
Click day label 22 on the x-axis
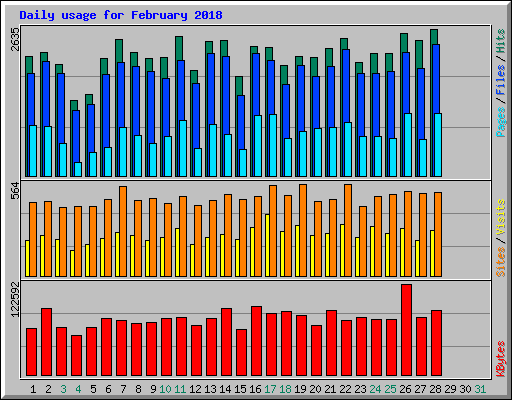[345, 389]
